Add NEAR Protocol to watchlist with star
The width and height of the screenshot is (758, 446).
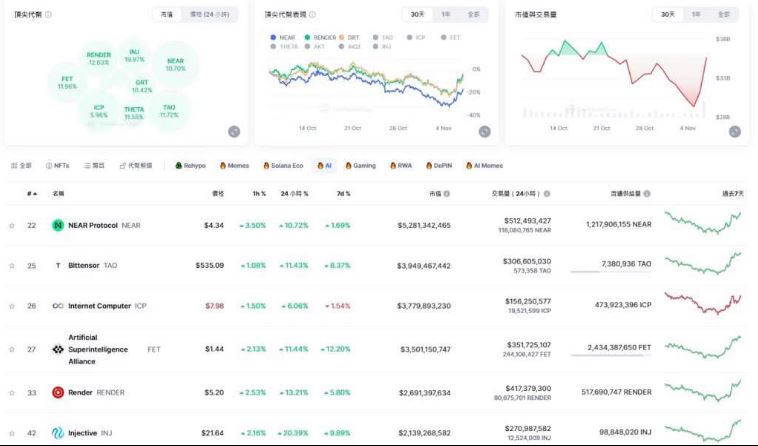pyautogui.click(x=12, y=225)
